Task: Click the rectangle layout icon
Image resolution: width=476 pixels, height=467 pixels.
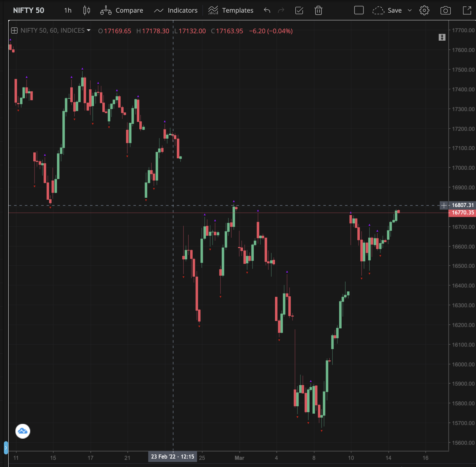Action: click(359, 10)
